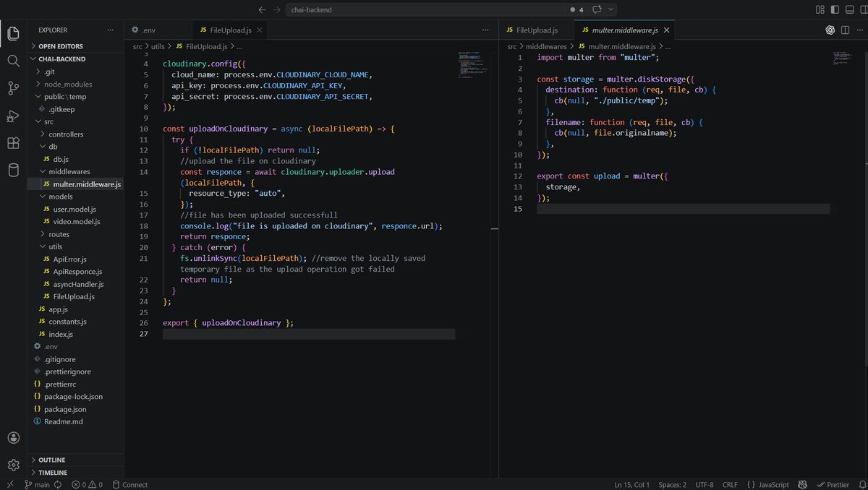Click the ChatGPT icon in right editor toolbar
This screenshot has height=490, width=868.
click(830, 30)
